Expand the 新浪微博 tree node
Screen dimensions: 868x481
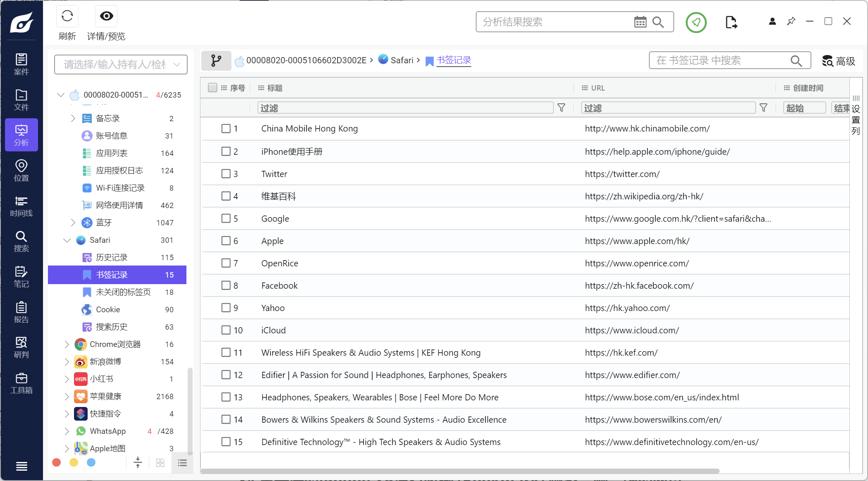(x=67, y=361)
